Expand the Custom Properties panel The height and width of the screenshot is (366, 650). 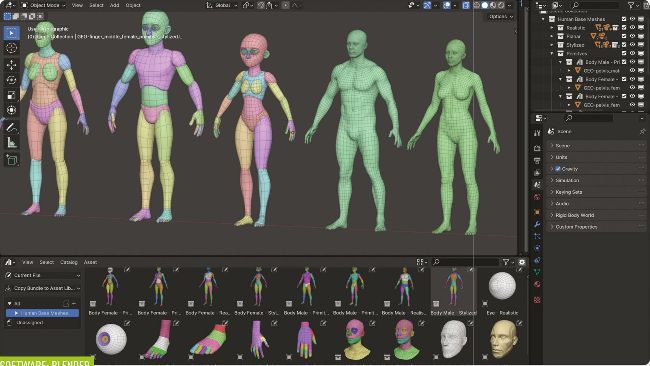point(596,227)
